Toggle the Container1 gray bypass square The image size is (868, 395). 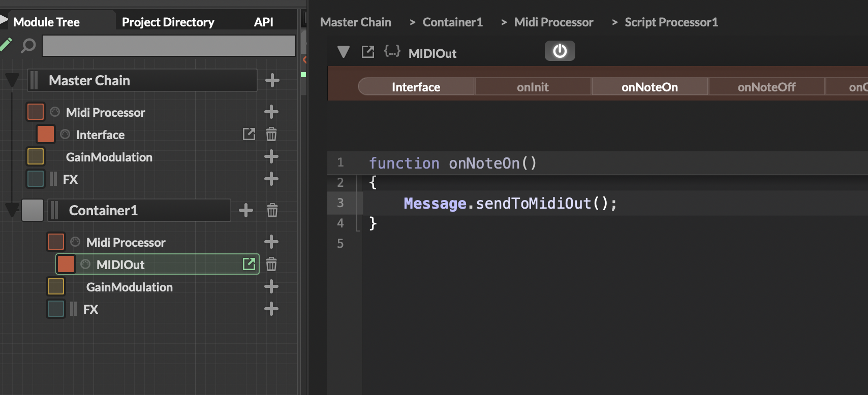tap(33, 210)
